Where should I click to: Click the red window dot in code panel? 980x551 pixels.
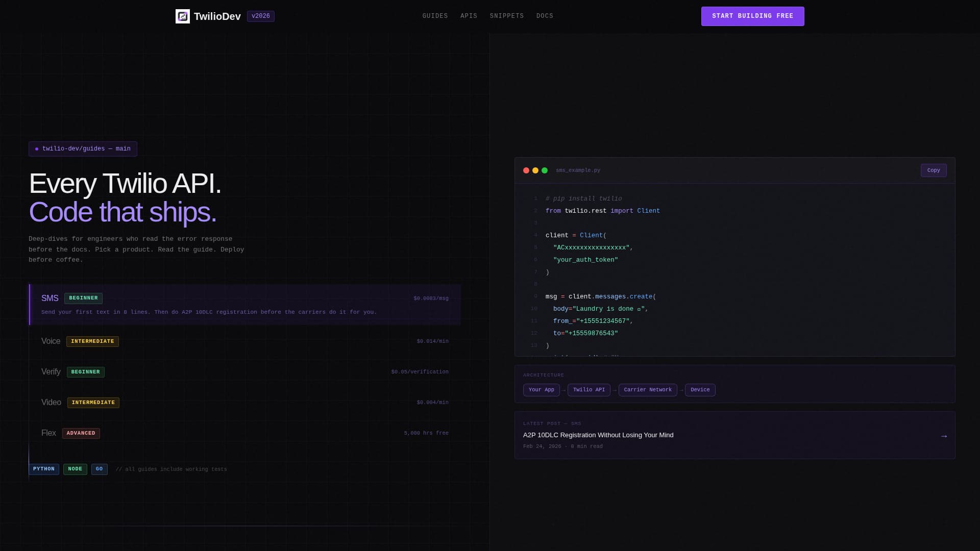coord(526,170)
